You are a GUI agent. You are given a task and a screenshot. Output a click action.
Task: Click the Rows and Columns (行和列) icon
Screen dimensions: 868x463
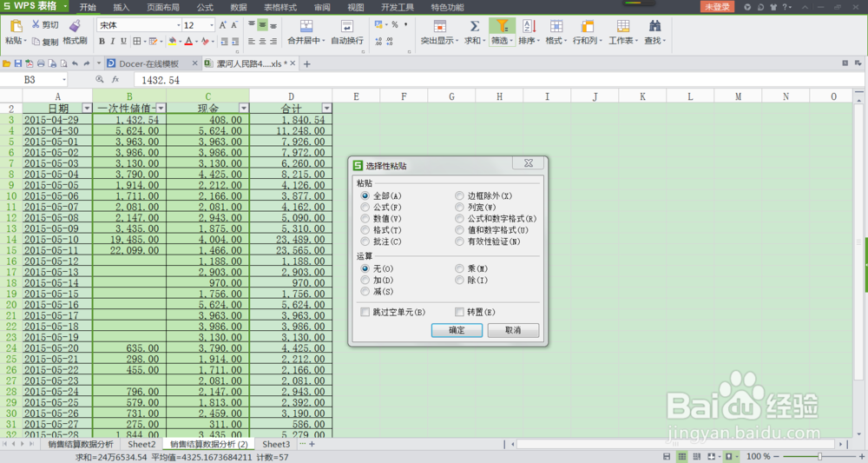(588, 27)
